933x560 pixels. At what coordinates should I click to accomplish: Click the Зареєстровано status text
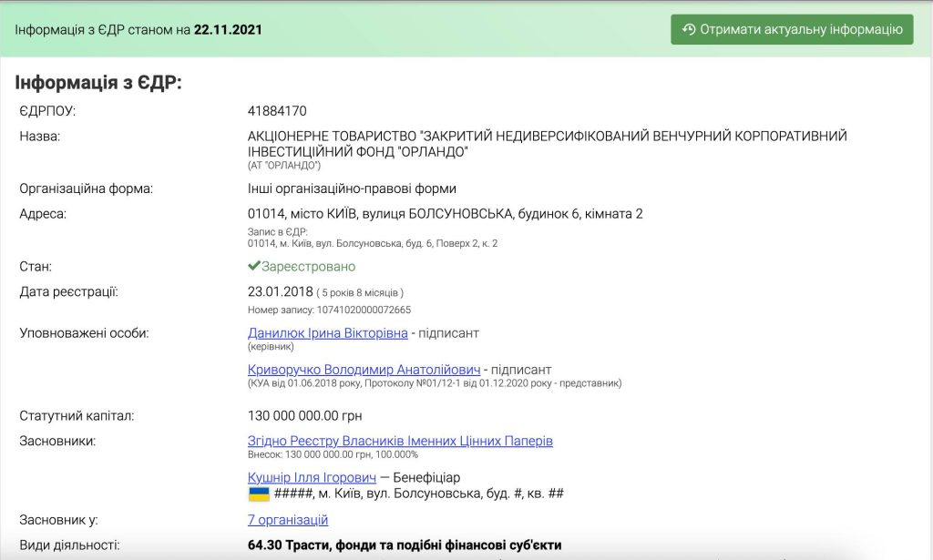(x=308, y=267)
